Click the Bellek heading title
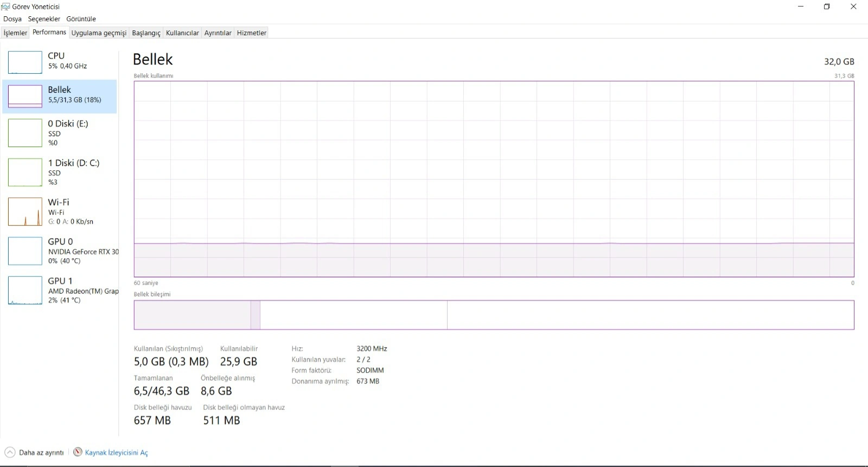 tap(153, 59)
